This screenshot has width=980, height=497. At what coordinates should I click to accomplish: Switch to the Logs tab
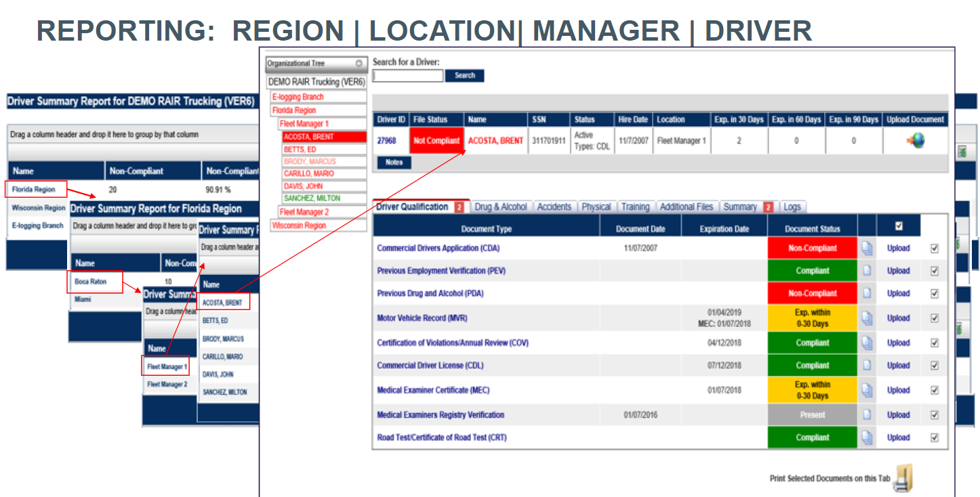pos(792,207)
